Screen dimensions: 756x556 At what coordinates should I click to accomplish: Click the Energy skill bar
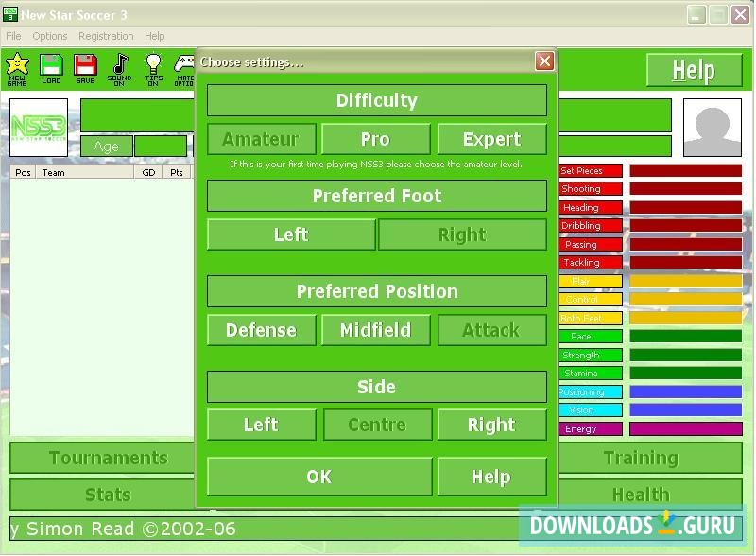point(686,428)
